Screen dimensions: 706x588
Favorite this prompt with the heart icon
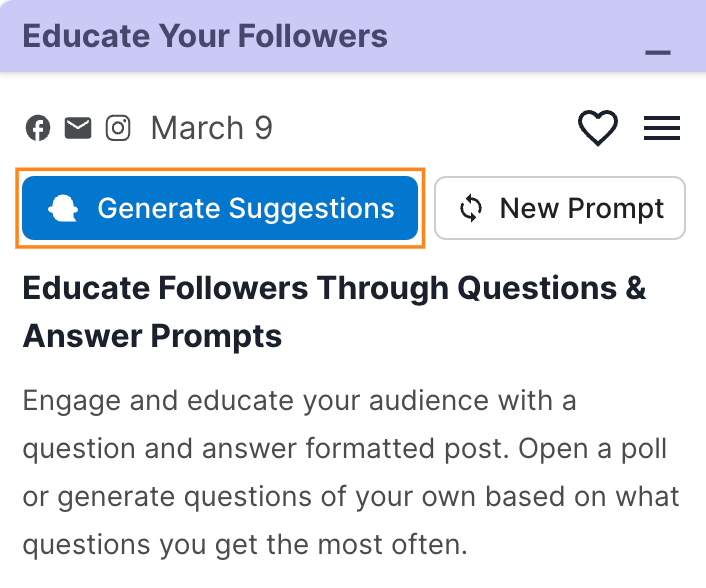pyautogui.click(x=598, y=128)
